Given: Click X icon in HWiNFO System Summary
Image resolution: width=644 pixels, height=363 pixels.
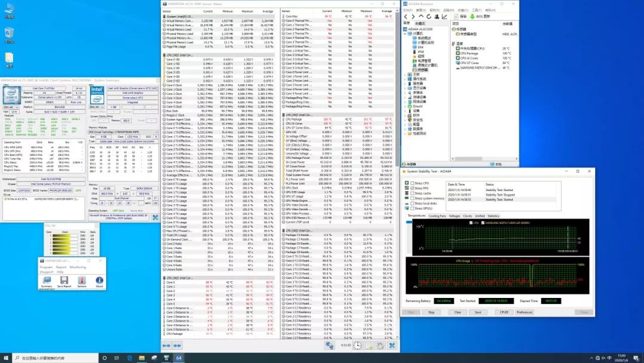Looking at the screenshot, I should (x=155, y=217).
